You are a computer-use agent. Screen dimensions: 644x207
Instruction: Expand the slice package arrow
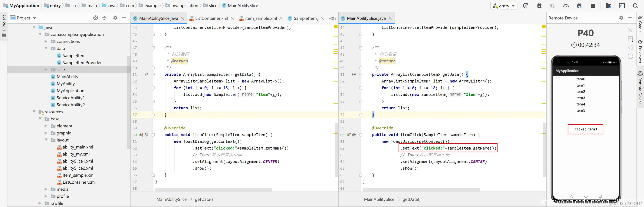pos(46,70)
